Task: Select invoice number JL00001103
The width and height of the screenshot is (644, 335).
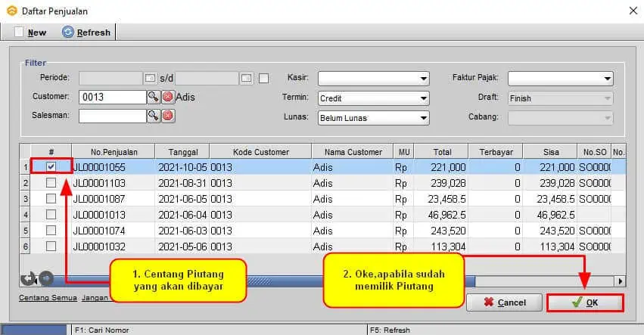Action: pyautogui.click(x=99, y=183)
